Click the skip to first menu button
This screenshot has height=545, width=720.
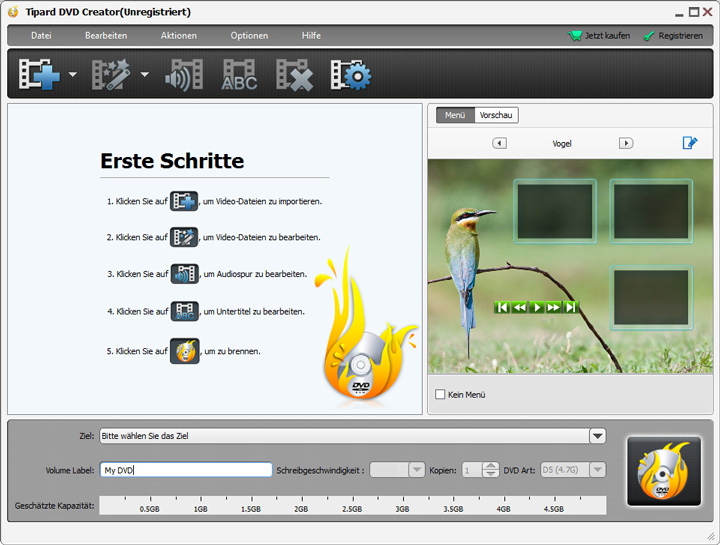(x=502, y=307)
